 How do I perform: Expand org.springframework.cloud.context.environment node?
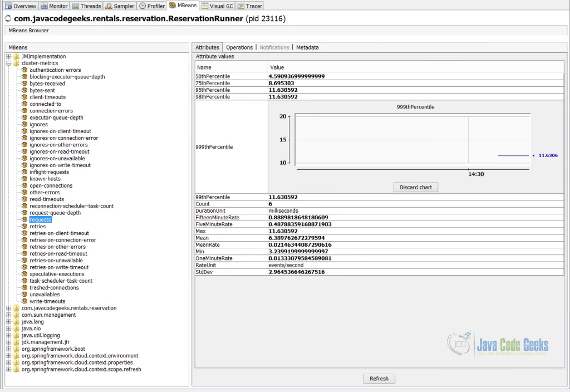pos(9,356)
